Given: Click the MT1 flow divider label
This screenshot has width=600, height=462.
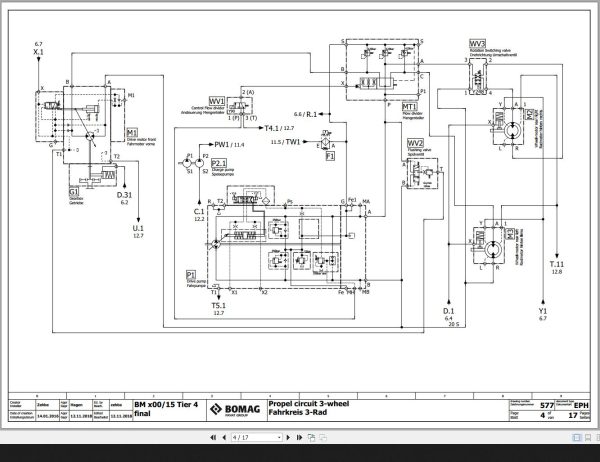Looking at the screenshot, I should click(x=409, y=106).
